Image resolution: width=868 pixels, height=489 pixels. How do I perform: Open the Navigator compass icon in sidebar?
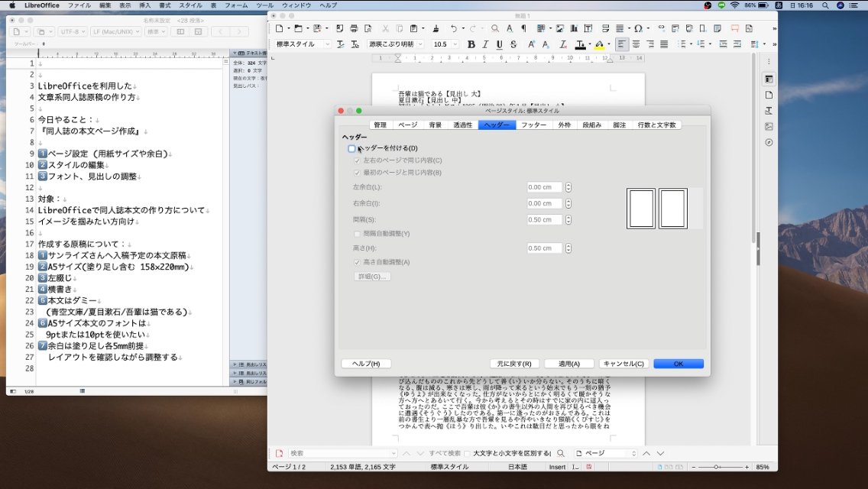[769, 142]
